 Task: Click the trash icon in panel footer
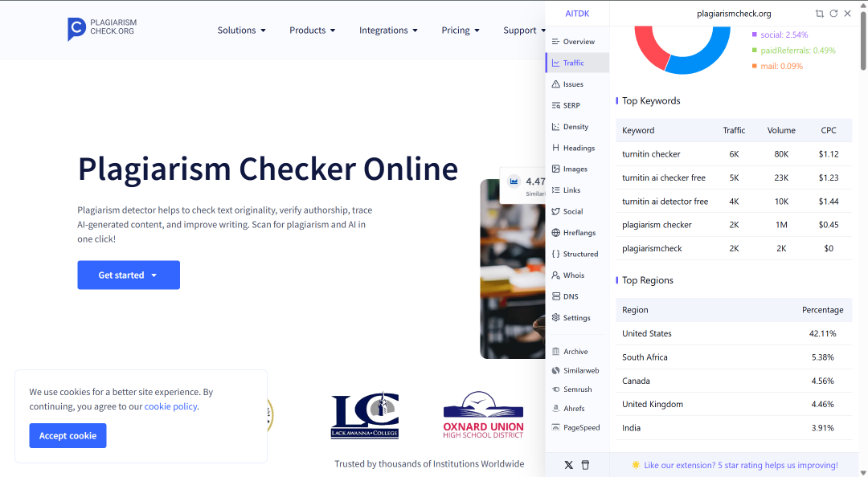click(585, 465)
